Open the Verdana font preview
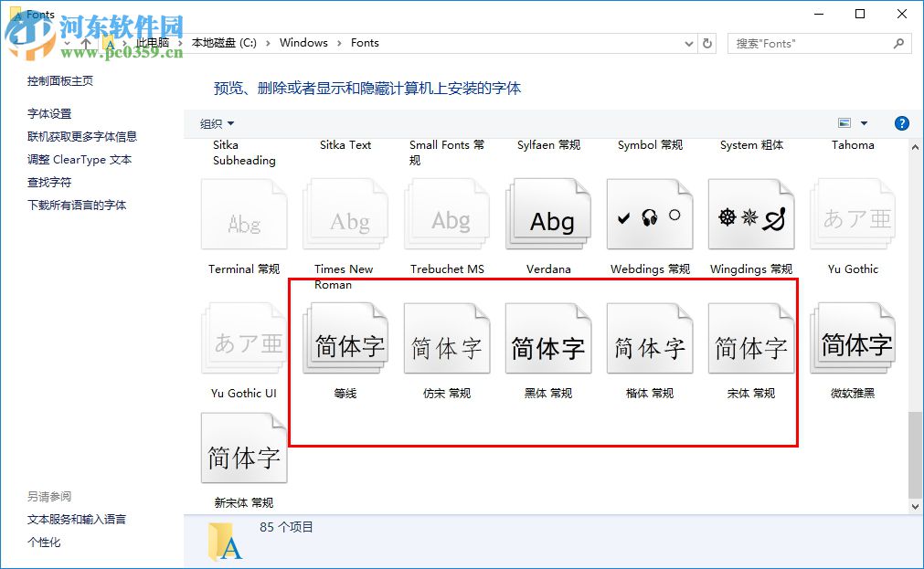Screen dimensions: 924x569 547,214
